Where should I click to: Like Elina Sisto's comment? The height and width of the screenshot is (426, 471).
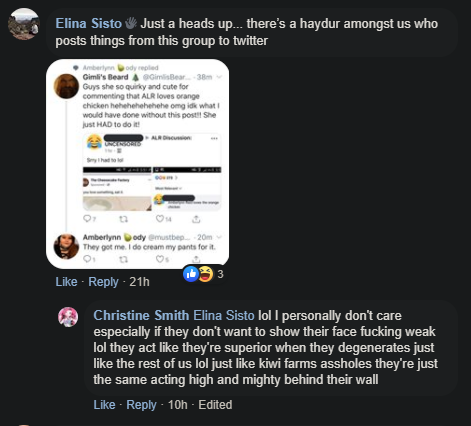[x=66, y=282]
